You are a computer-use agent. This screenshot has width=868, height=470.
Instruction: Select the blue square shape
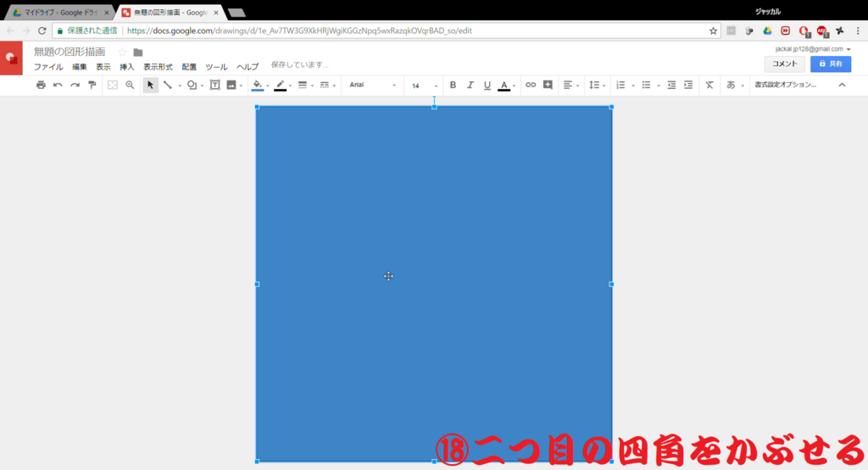[x=434, y=285]
